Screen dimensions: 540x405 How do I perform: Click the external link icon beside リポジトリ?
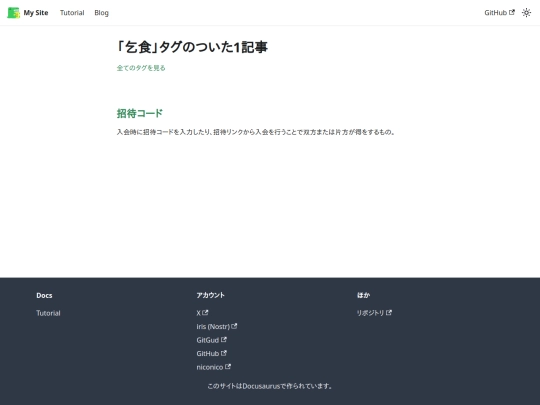click(x=389, y=312)
